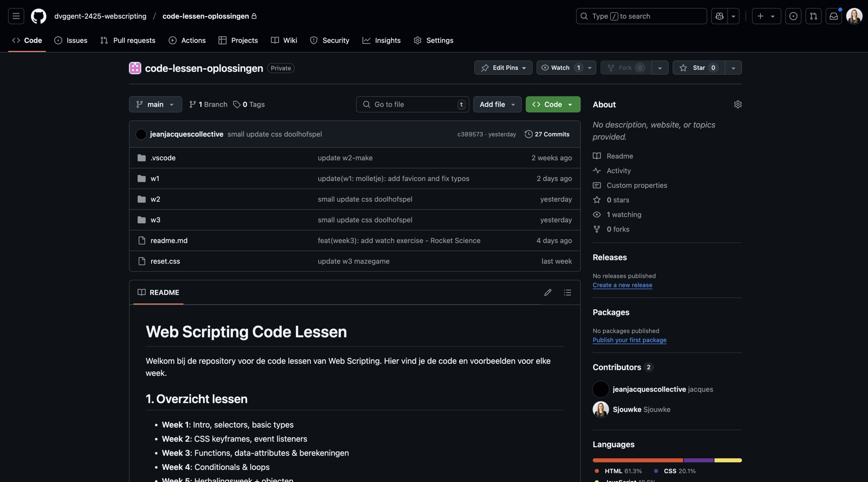This screenshot has width=868, height=482.
Task: Switch to the Actions tab
Action: (187, 40)
